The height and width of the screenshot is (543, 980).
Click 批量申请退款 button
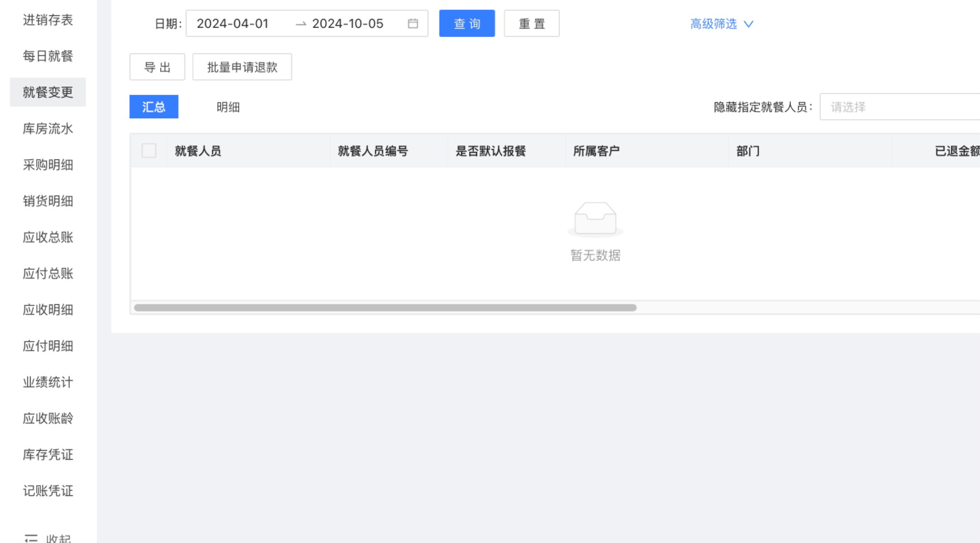pyautogui.click(x=242, y=67)
